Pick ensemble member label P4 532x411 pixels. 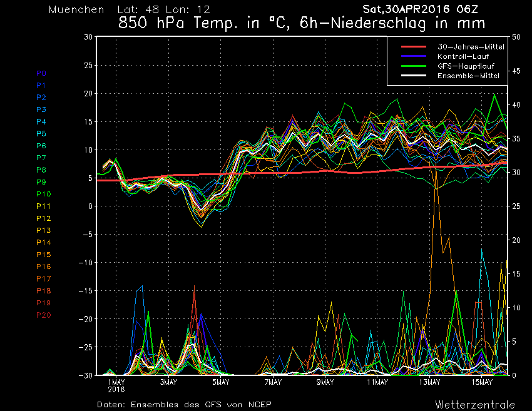[41, 121]
